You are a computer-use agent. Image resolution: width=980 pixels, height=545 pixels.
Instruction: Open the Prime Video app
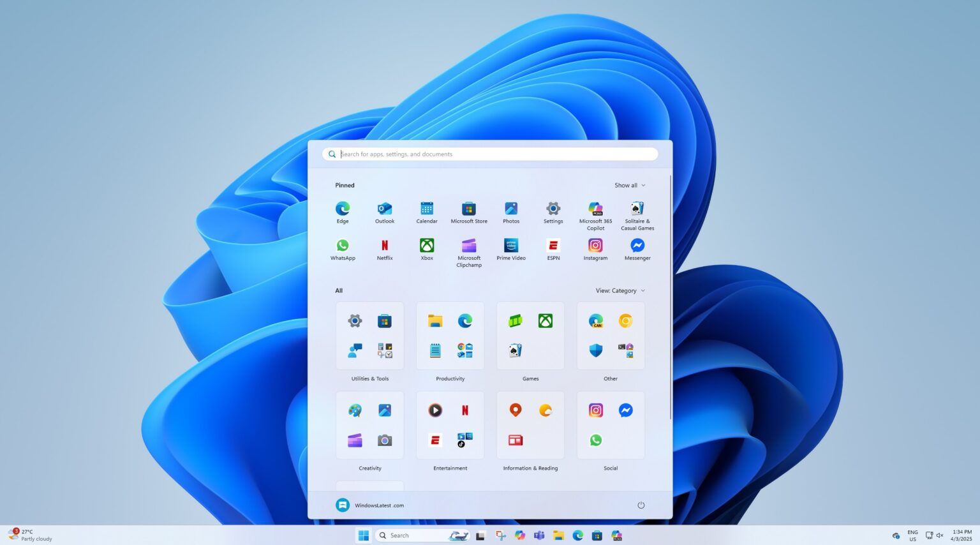tap(510, 245)
